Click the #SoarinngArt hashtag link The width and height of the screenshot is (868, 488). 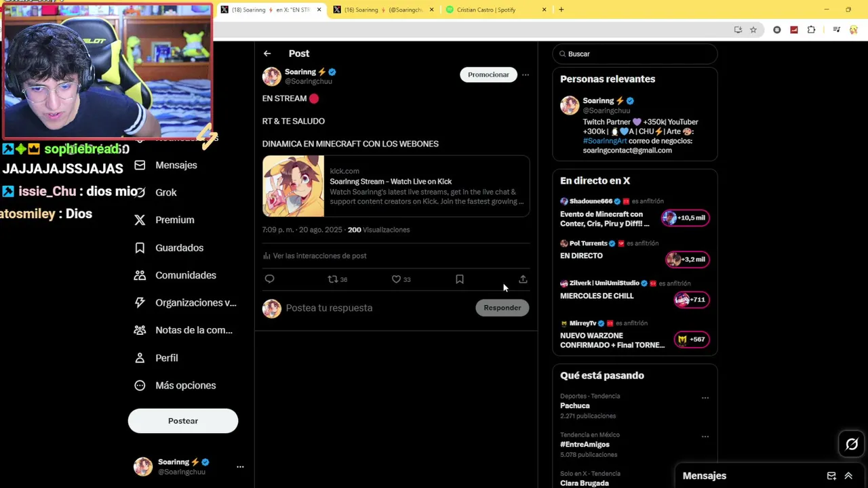point(605,141)
